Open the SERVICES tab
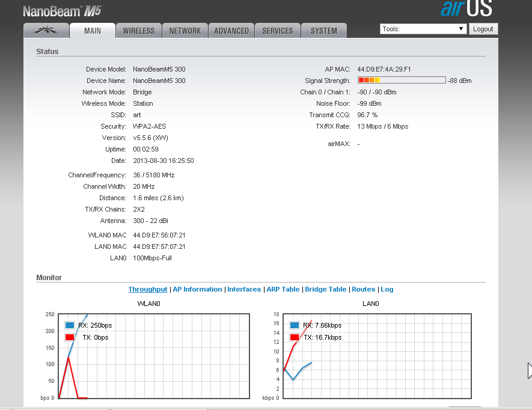Screen dimensions: 532x410 point(278,31)
